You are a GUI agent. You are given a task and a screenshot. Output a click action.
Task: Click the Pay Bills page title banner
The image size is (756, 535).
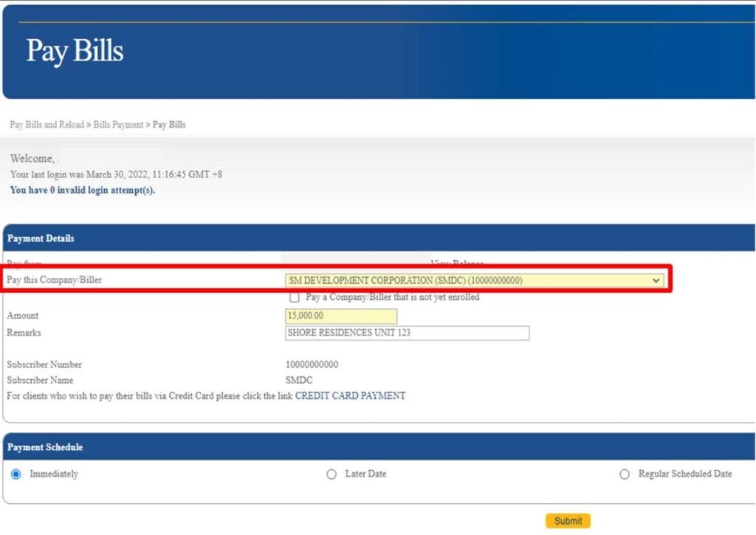(75, 50)
